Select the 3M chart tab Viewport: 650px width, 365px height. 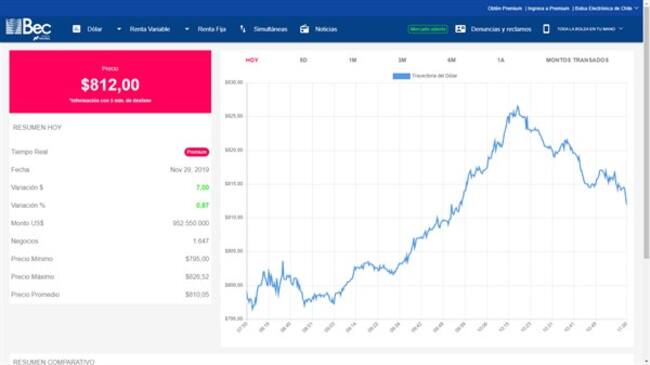[402, 60]
